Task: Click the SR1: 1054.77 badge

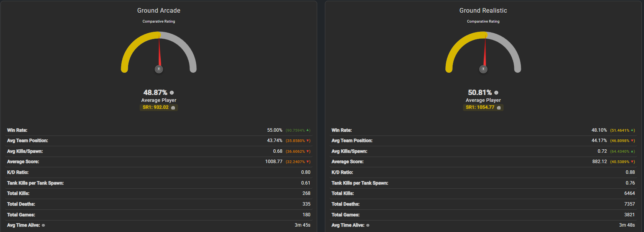Action: point(483,108)
